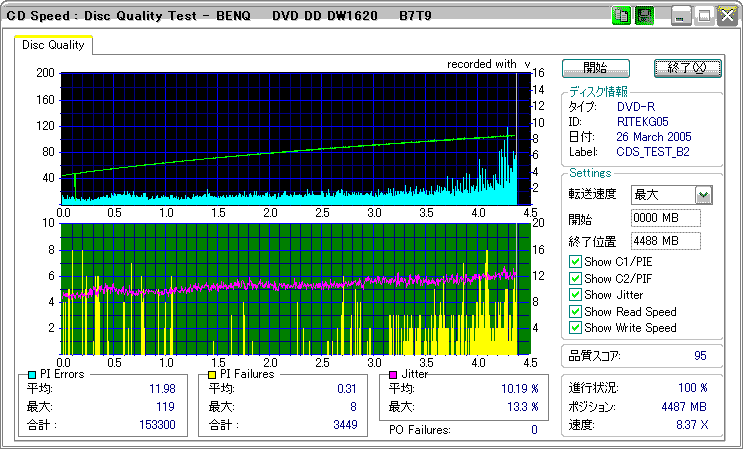Disable Show Jitter checkbox
Image resolution: width=743 pixels, height=449 pixels.
575,295
